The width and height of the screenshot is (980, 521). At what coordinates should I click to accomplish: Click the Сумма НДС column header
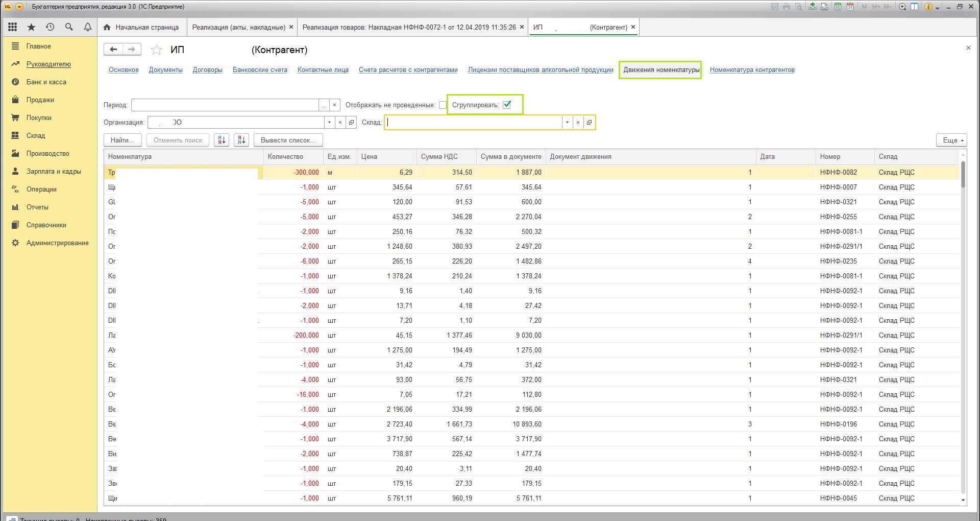[446, 157]
